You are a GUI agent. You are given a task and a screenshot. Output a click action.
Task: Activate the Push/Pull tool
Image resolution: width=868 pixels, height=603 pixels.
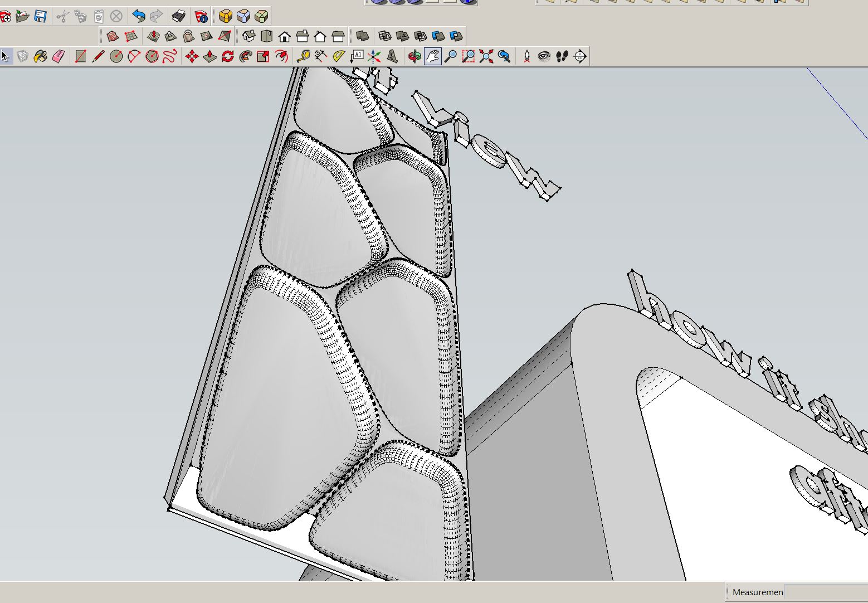(210, 56)
